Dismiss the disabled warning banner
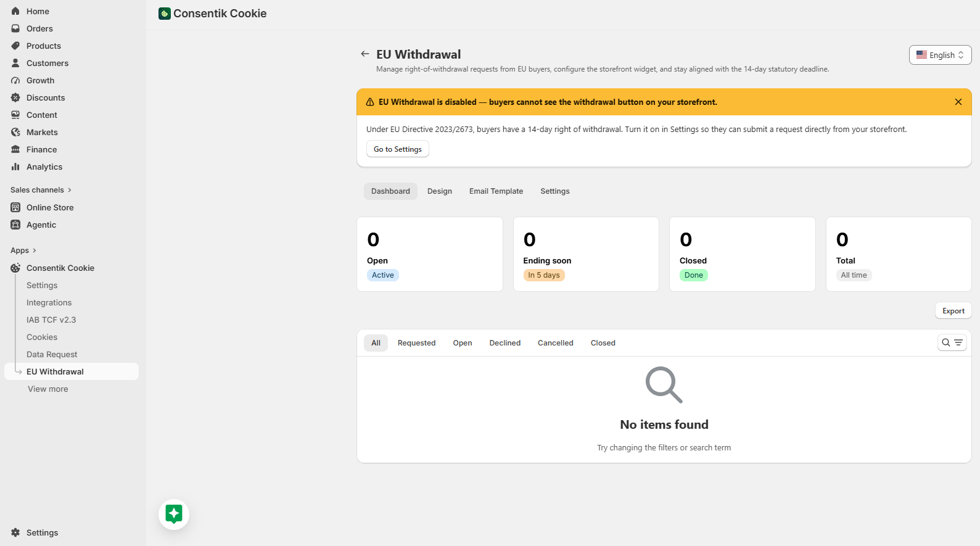 click(958, 102)
